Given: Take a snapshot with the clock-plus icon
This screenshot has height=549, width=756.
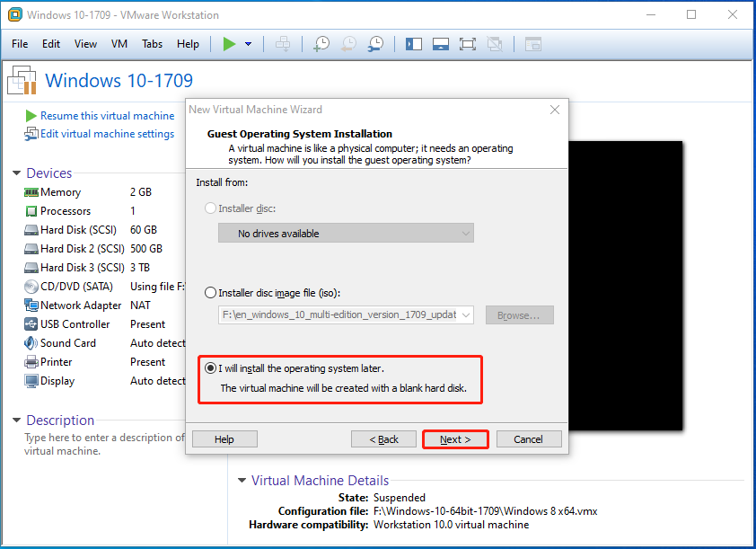Looking at the screenshot, I should tap(321, 44).
